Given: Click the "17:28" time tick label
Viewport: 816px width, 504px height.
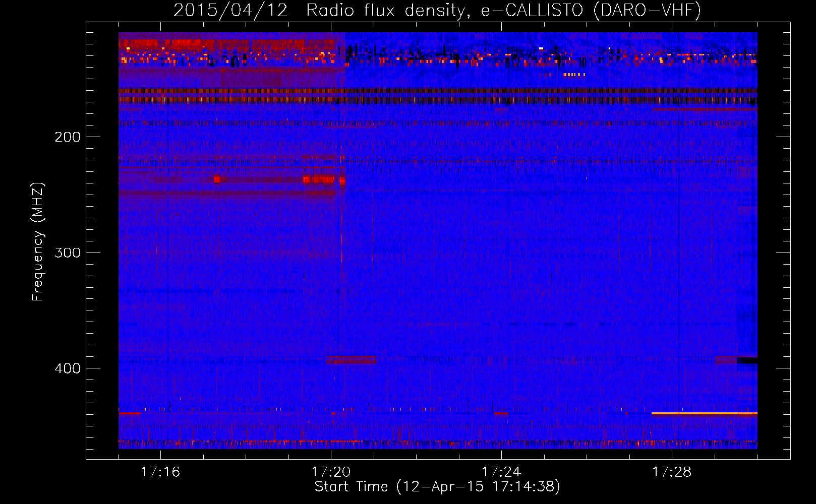Looking at the screenshot, I should [672, 472].
